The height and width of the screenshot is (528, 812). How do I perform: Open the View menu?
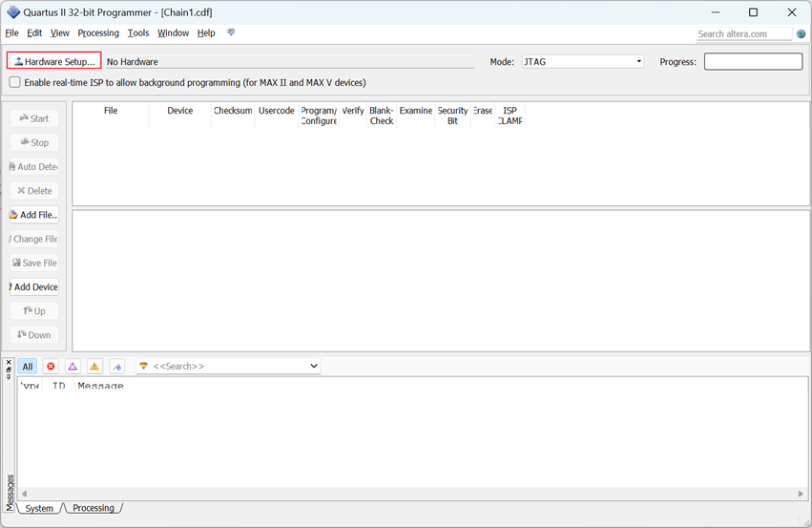point(59,33)
